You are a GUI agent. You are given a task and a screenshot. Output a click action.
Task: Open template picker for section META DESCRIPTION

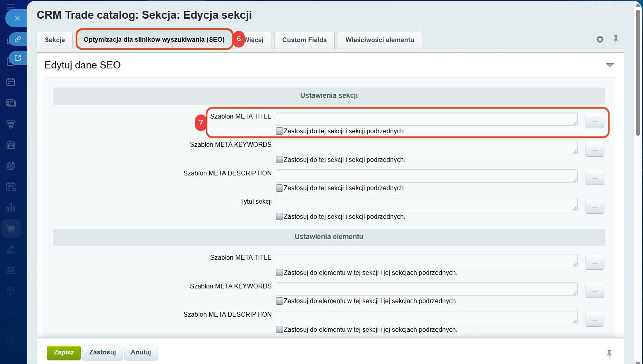594,178
